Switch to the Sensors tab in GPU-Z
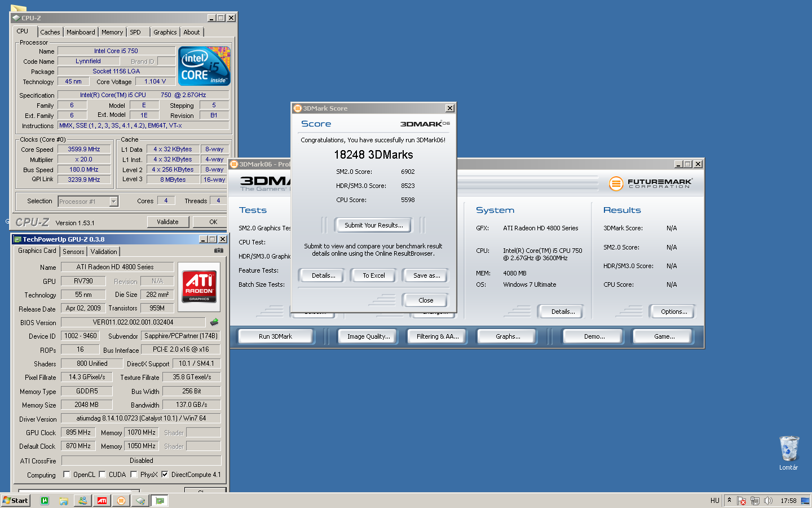Screen dimensions: 812x508 tap(73, 252)
